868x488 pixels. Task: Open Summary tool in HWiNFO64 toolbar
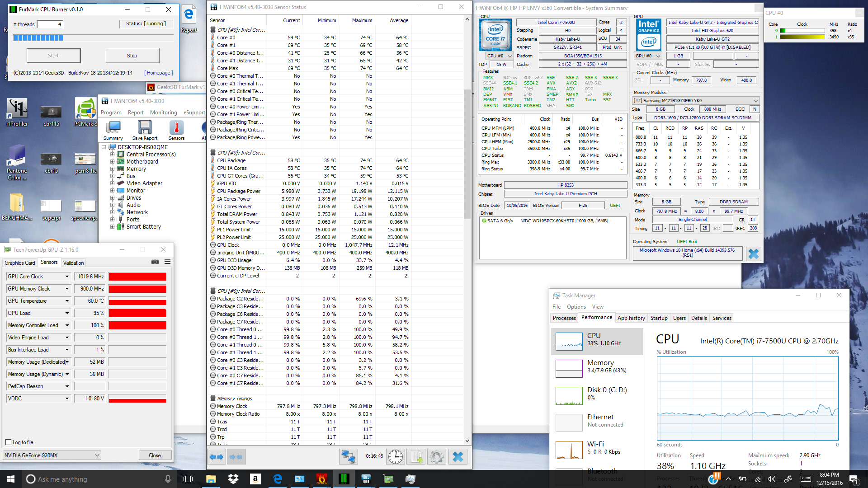coord(113,130)
